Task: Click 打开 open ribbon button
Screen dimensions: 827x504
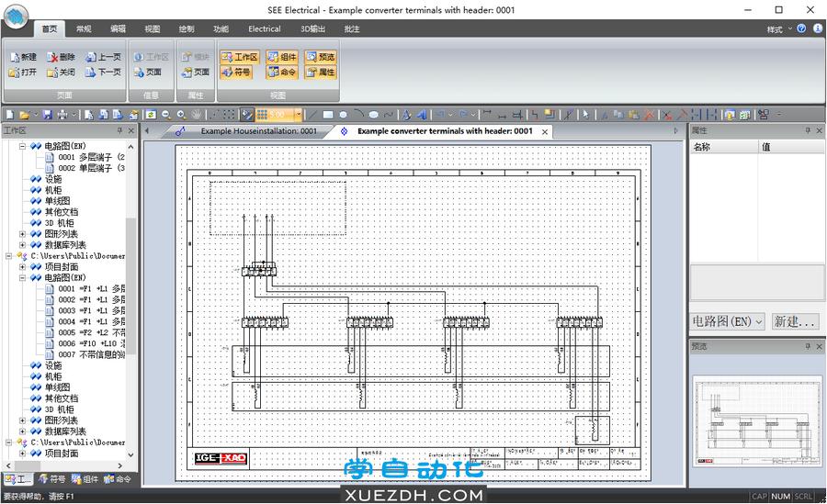Action: pyautogui.click(x=23, y=72)
